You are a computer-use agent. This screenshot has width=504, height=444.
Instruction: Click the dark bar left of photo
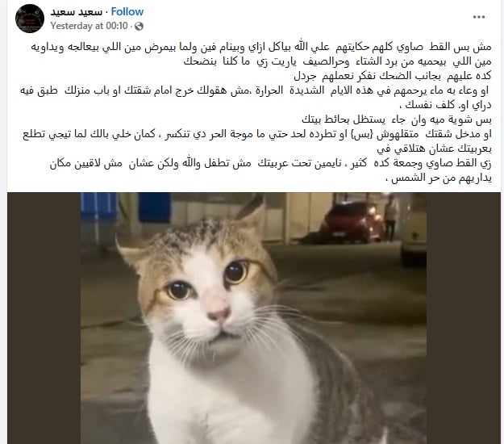pyautogui.click(x=44, y=318)
